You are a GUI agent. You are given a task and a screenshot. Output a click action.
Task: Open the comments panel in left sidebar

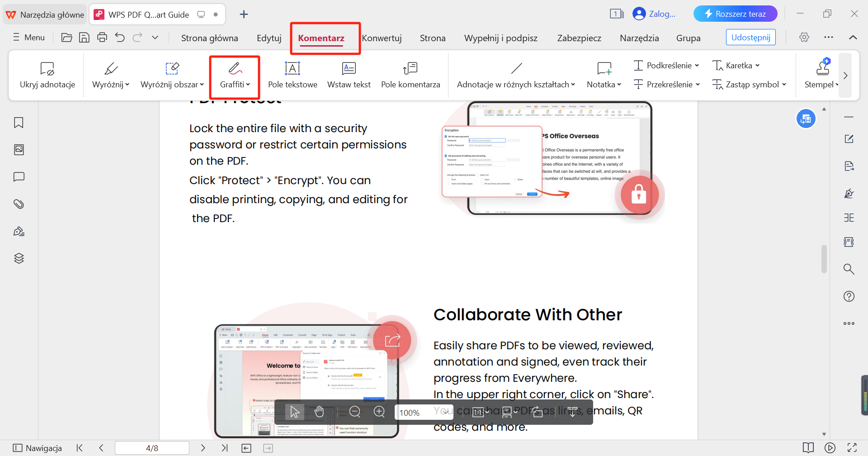pyautogui.click(x=19, y=177)
